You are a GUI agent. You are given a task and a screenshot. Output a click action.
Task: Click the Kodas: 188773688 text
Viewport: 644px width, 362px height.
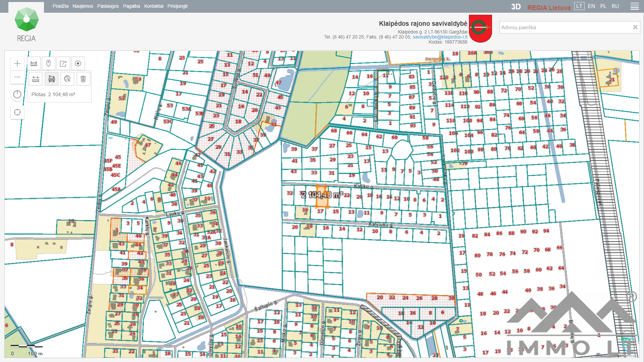click(x=448, y=42)
